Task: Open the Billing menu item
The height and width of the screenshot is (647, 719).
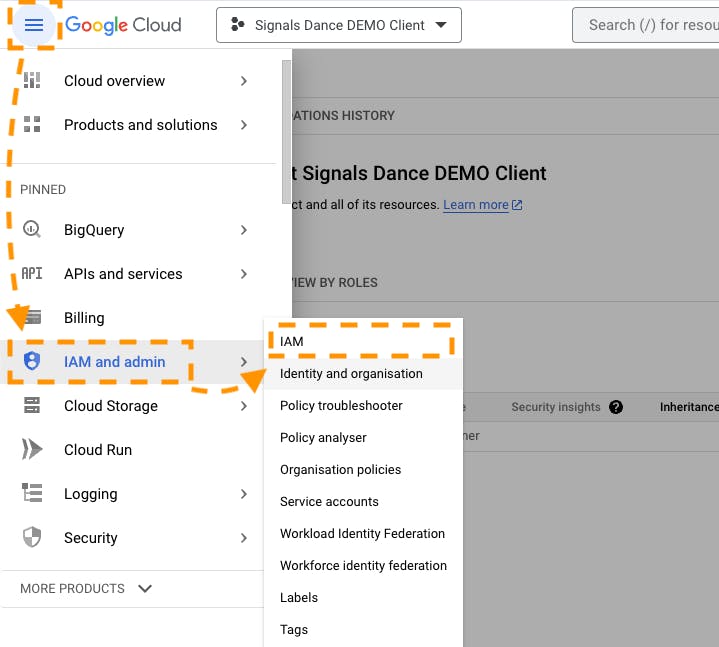Action: pyautogui.click(x=133, y=318)
